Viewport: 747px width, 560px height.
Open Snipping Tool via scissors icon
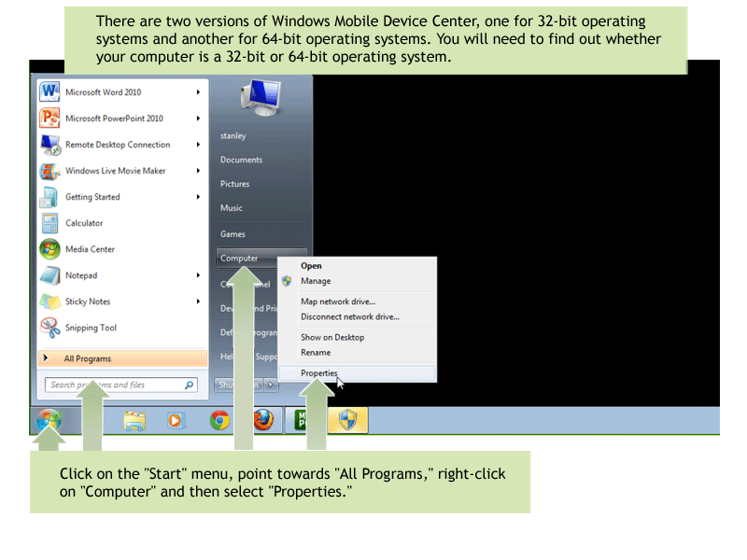coord(50,328)
